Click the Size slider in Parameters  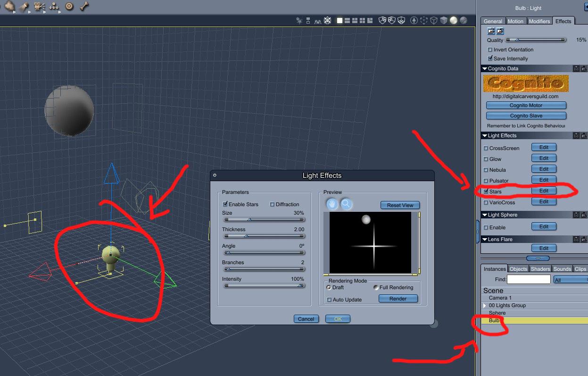[264, 219]
